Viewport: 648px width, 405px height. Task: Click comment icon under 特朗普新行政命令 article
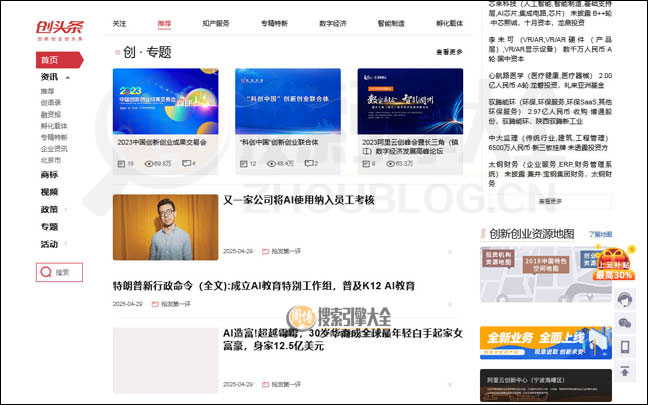(x=155, y=304)
